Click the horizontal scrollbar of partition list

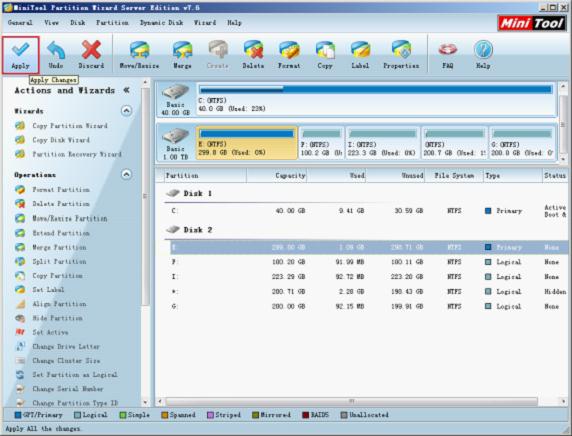click(352, 402)
